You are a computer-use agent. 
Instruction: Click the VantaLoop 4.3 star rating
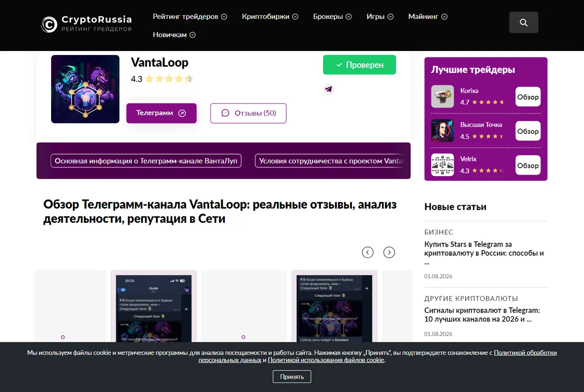162,78
